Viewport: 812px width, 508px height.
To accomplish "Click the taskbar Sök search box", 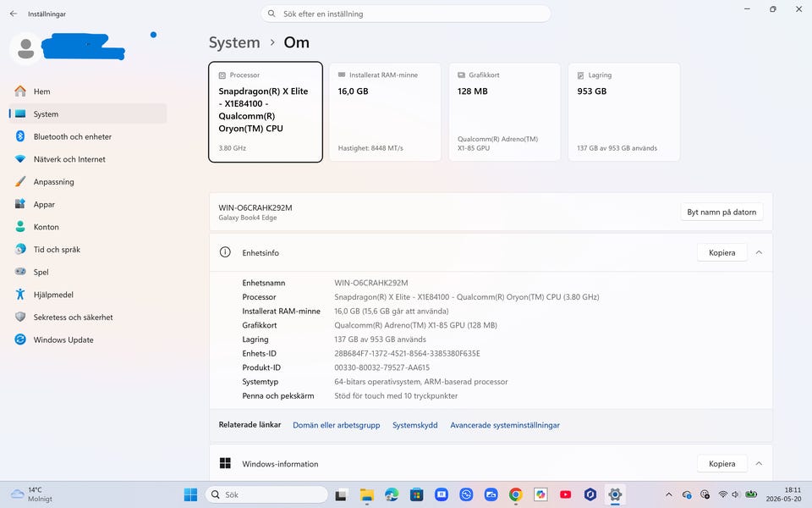I will tap(266, 494).
